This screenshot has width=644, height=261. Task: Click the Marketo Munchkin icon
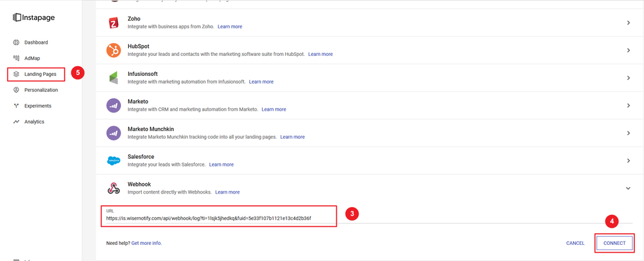pyautogui.click(x=113, y=133)
